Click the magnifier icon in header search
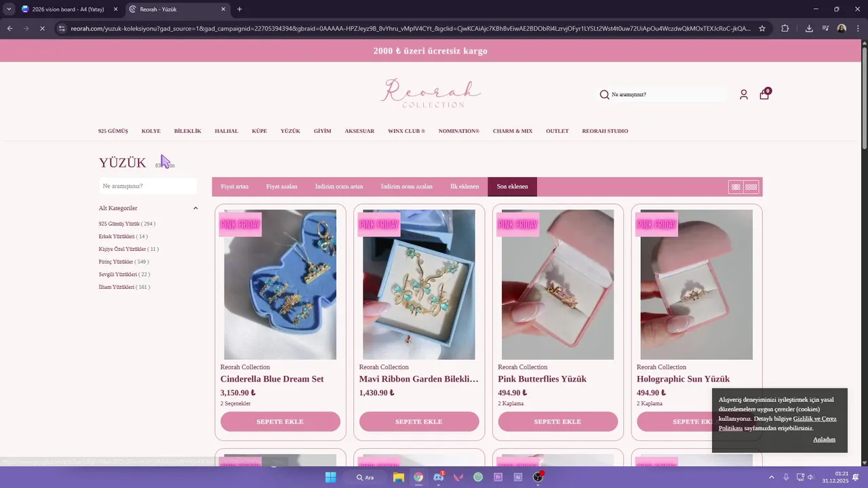Viewport: 868px width, 488px height. point(604,95)
